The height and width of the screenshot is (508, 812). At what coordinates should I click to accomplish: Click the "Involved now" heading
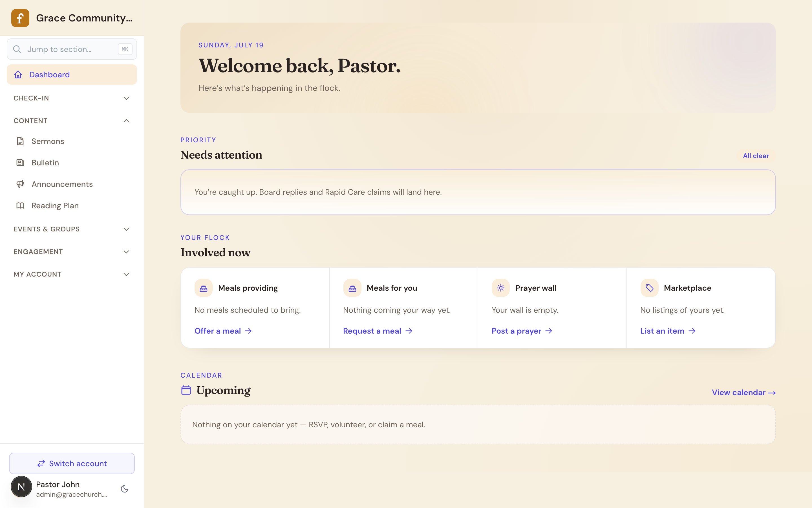click(x=215, y=253)
